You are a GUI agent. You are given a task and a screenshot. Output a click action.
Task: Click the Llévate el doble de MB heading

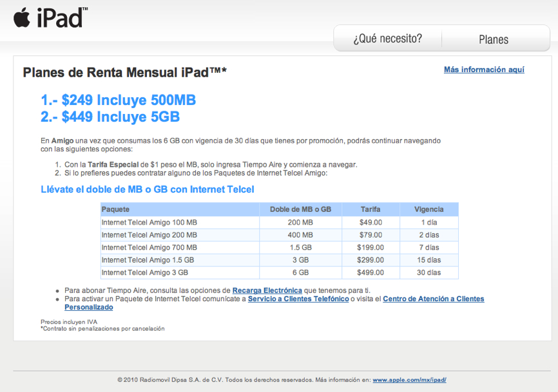pos(148,189)
